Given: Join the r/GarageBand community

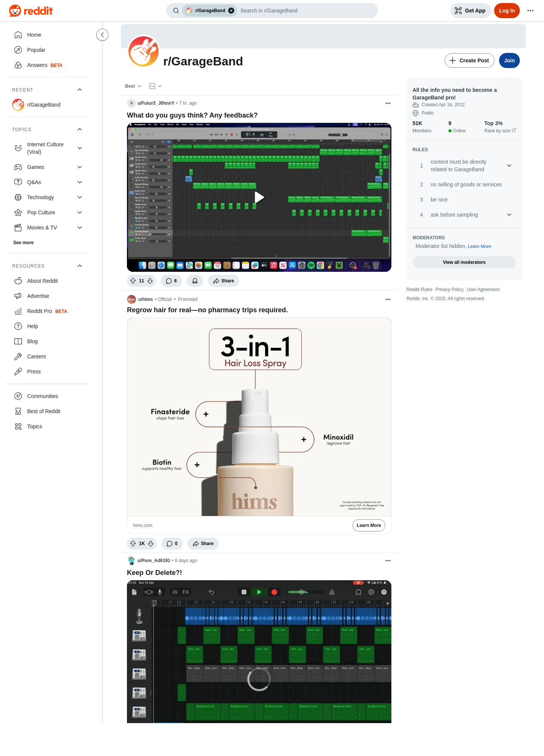Looking at the screenshot, I should pos(509,60).
